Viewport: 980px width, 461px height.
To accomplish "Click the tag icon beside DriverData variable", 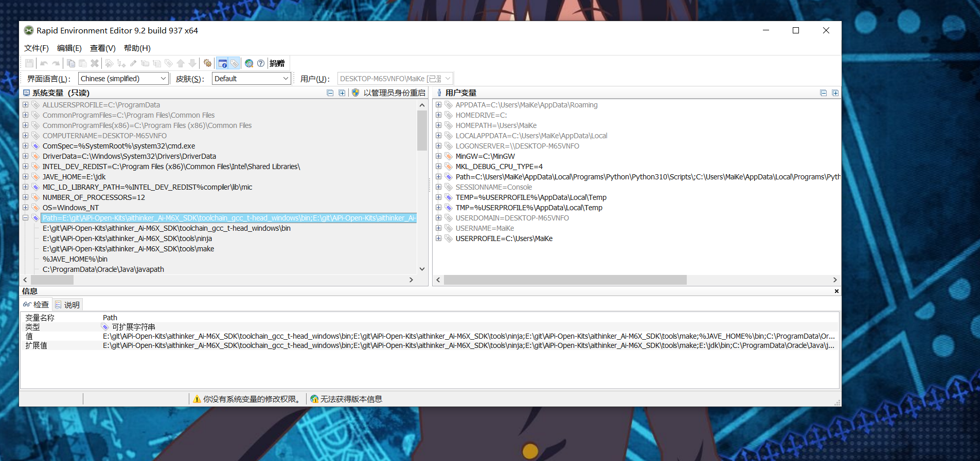I will [x=35, y=156].
